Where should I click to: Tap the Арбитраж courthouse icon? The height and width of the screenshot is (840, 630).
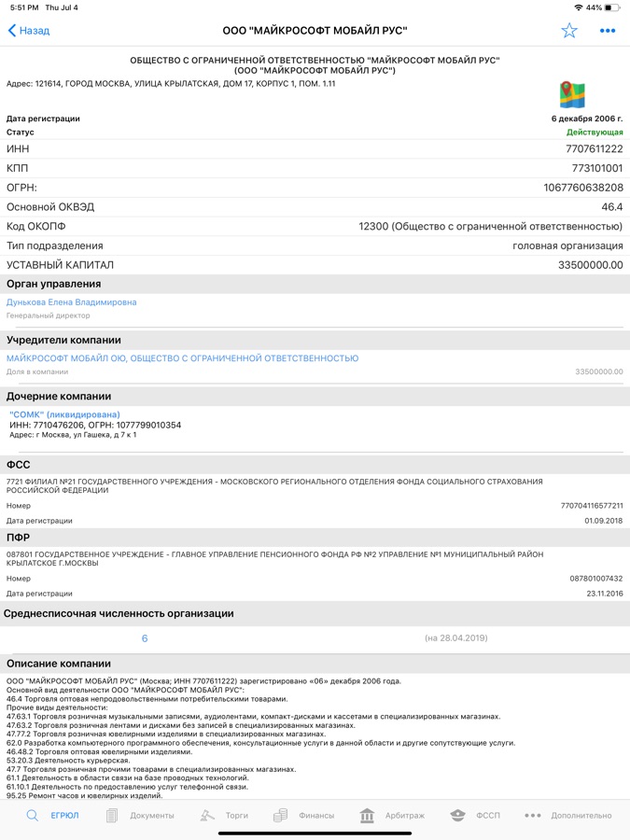coord(367,816)
